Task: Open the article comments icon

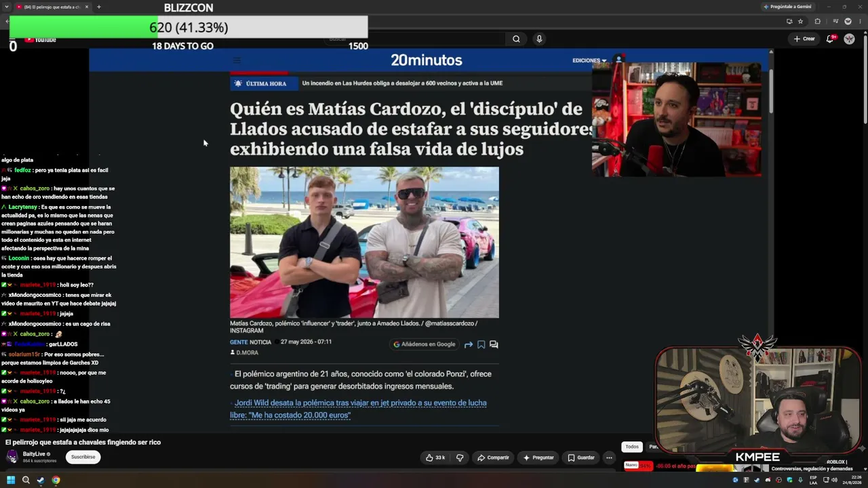Action: (494, 344)
